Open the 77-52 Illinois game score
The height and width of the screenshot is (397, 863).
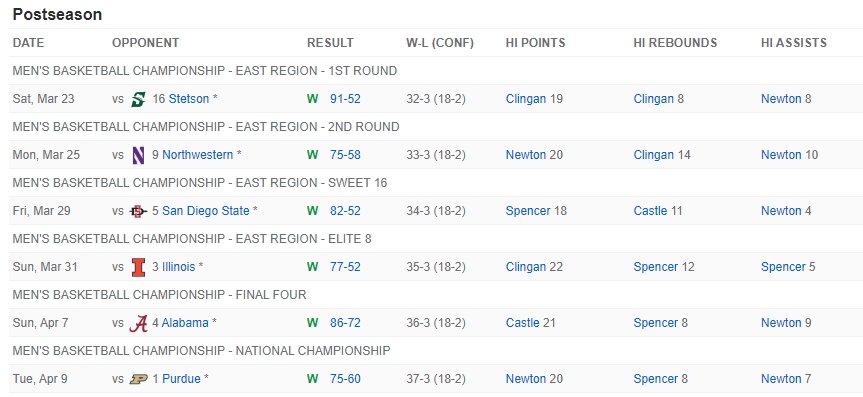345,267
